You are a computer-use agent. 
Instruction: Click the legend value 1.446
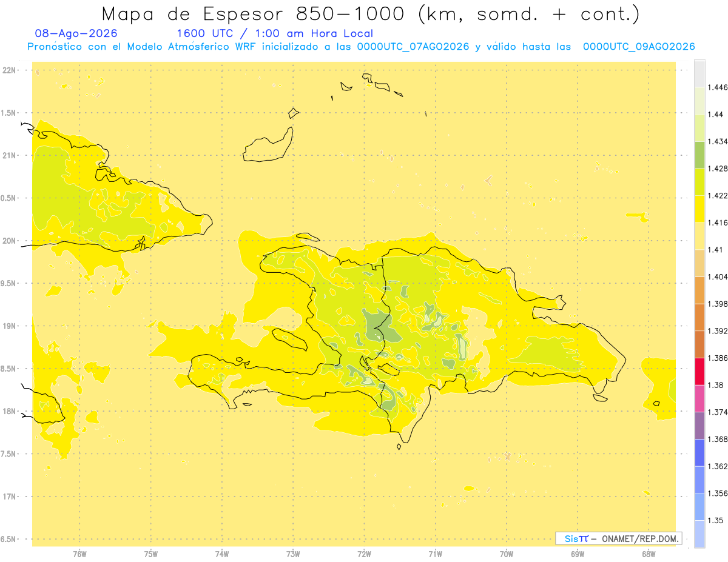pyautogui.click(x=719, y=87)
